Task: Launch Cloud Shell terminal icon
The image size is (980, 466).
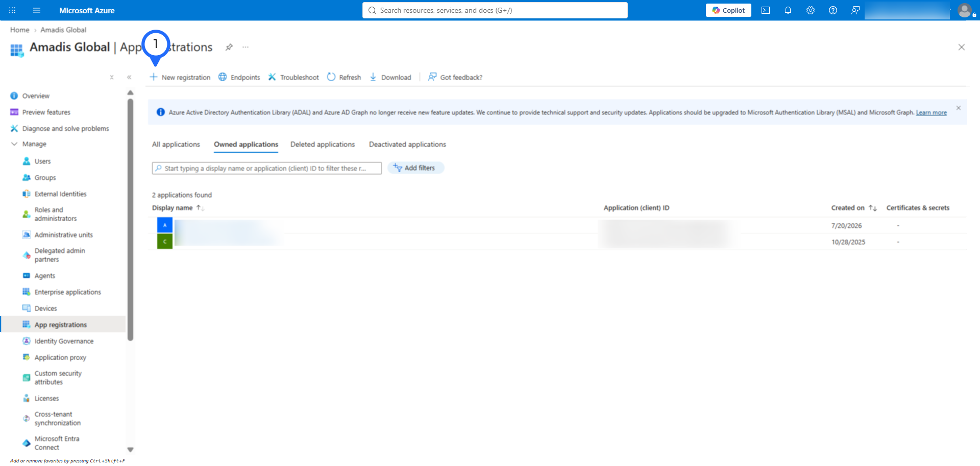Action: tap(766, 10)
